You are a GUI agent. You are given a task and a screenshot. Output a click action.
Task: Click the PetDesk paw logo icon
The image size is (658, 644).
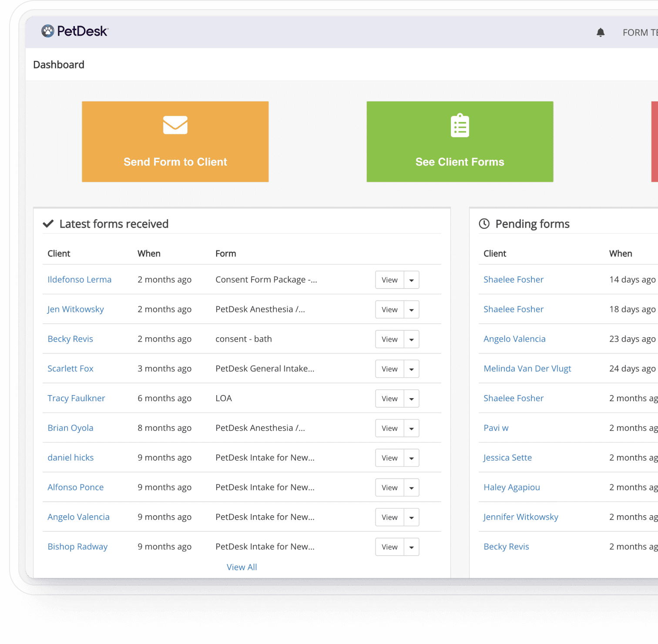tap(48, 31)
